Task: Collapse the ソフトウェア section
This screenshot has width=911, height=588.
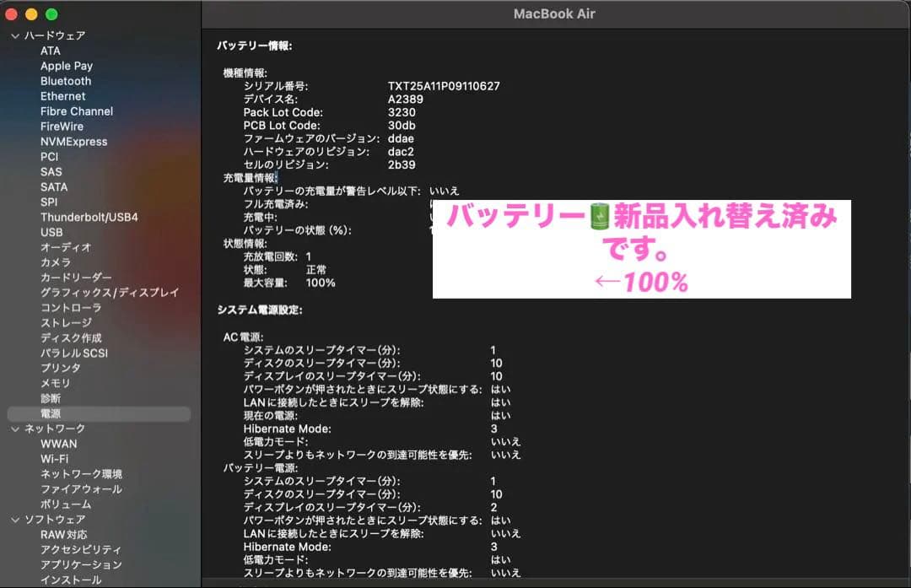Action: click(x=14, y=519)
